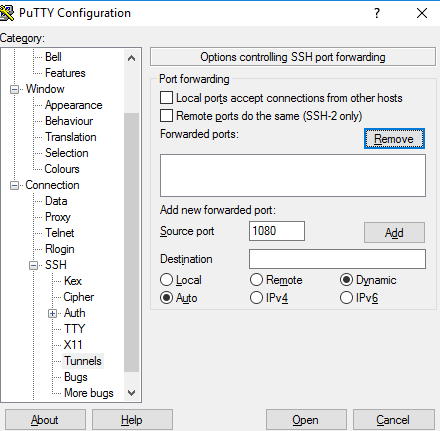Select Window in category tree
The height and width of the screenshot is (431, 440).
(x=45, y=89)
